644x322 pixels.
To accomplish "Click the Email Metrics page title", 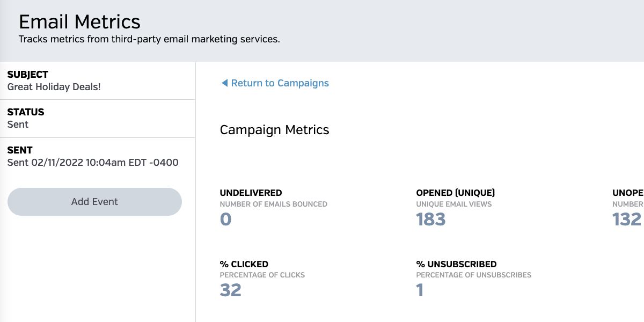I will point(79,22).
